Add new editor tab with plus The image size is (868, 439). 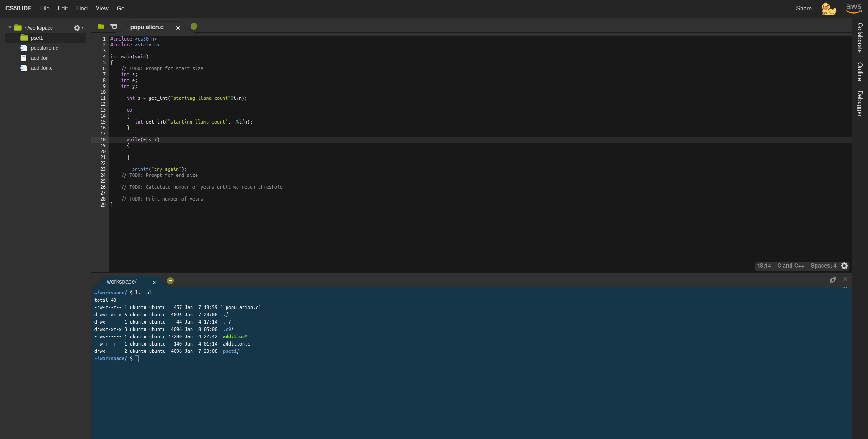pyautogui.click(x=194, y=26)
